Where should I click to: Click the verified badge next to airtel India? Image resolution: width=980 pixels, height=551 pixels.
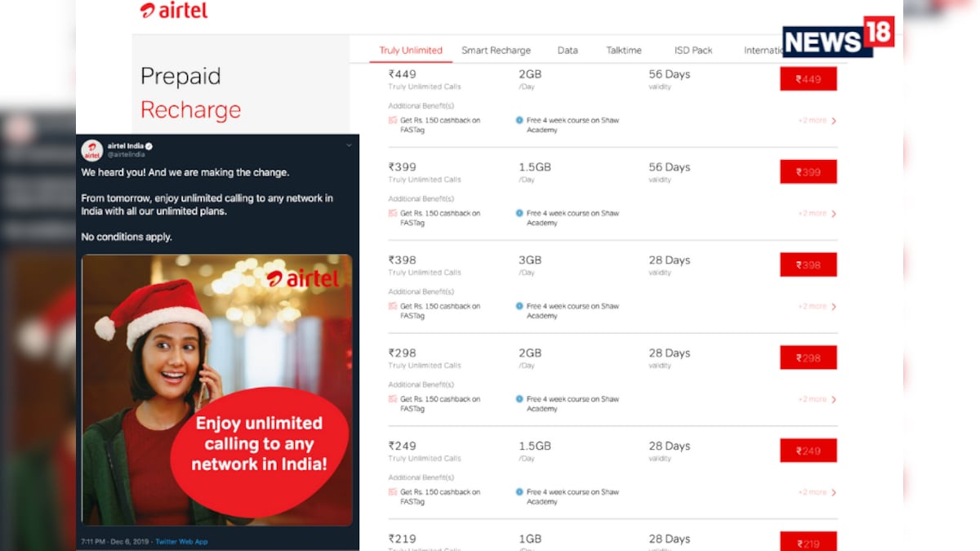(x=149, y=144)
